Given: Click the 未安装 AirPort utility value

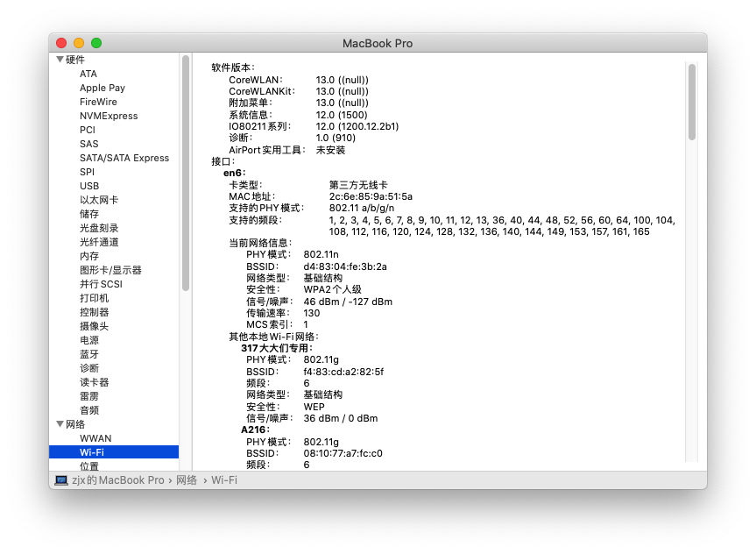Looking at the screenshot, I should point(330,150).
